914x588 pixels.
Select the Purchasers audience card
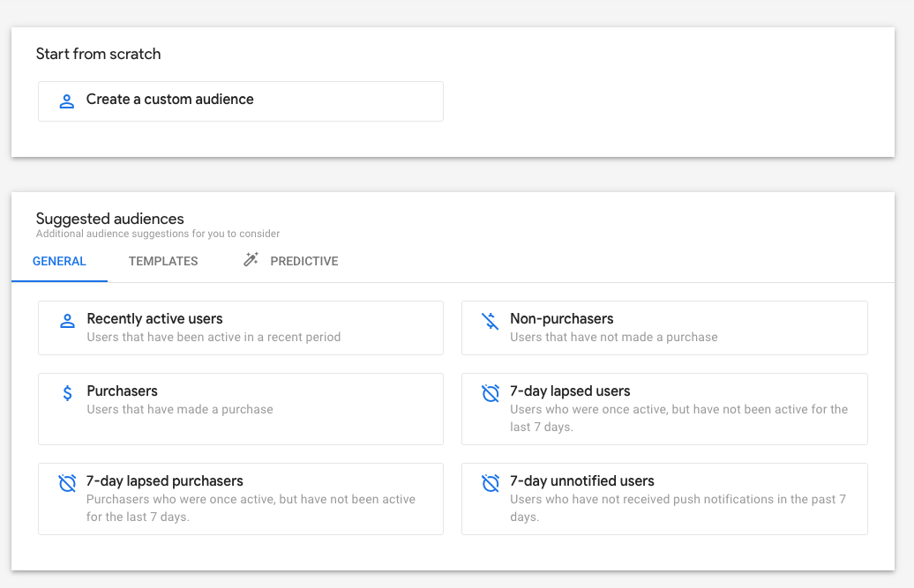[240, 408]
